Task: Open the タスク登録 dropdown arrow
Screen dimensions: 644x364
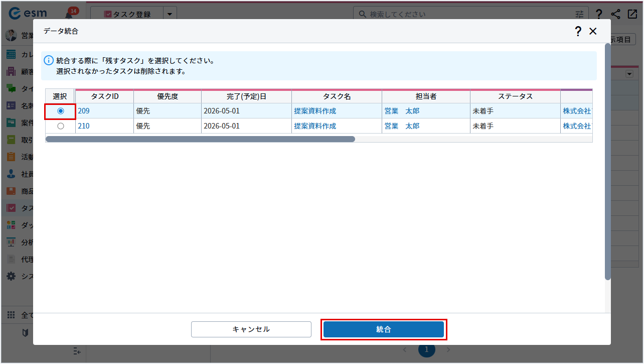Action: pos(170,14)
